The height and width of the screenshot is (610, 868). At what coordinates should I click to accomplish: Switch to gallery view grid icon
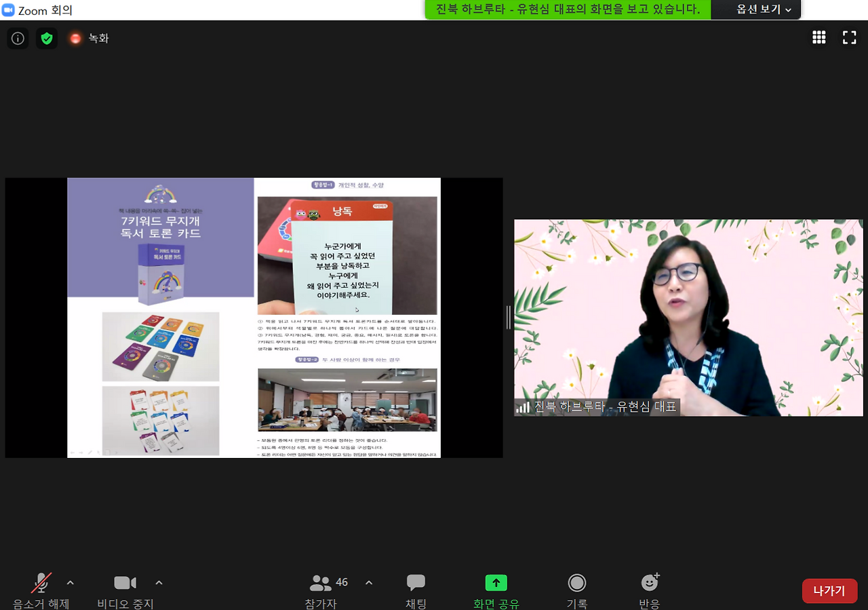[819, 37]
